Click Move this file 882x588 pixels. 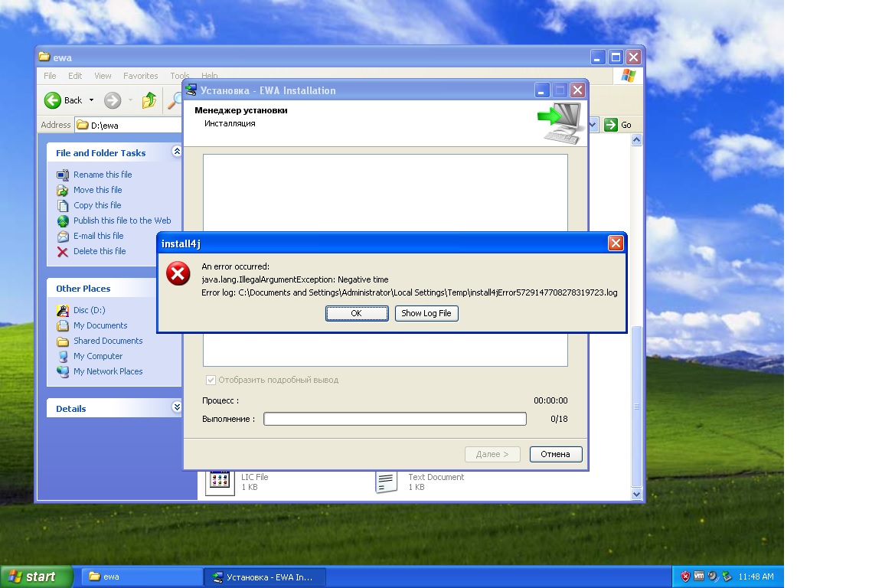pos(98,190)
